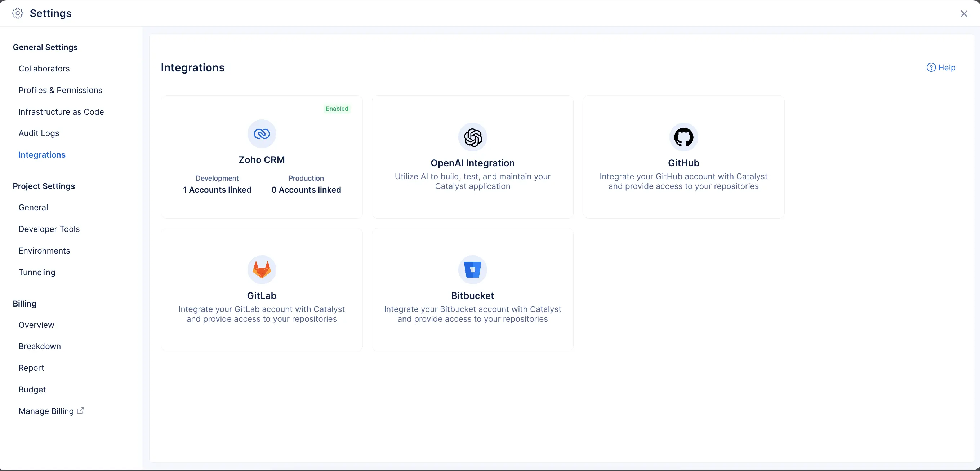Open Infrastructure as Code
980x471 pixels.
click(x=61, y=112)
